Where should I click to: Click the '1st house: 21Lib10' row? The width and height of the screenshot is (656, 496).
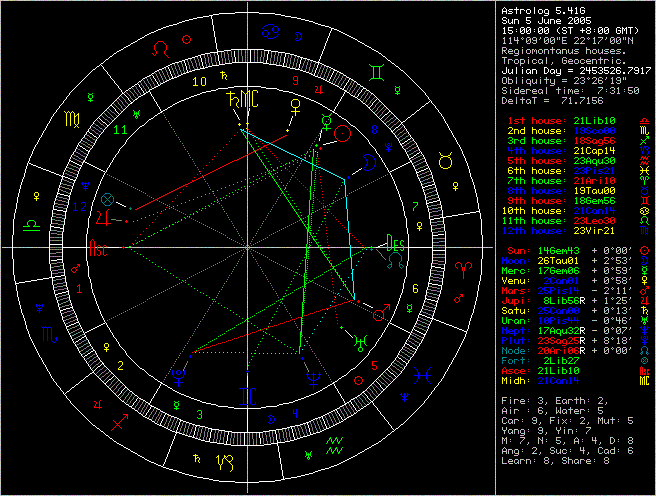pos(562,121)
